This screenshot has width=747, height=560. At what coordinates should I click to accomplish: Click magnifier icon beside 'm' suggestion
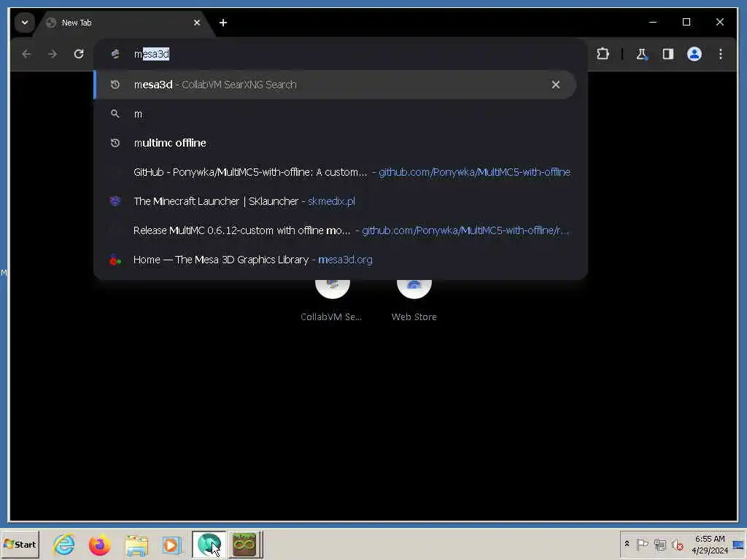click(x=115, y=114)
